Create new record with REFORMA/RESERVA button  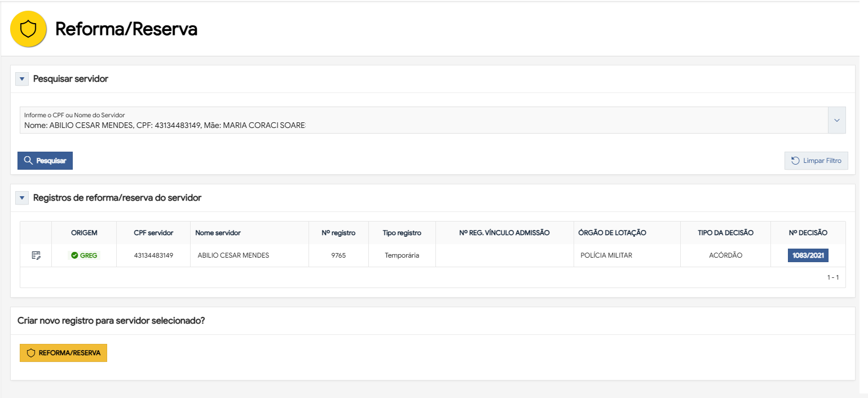[x=63, y=353]
